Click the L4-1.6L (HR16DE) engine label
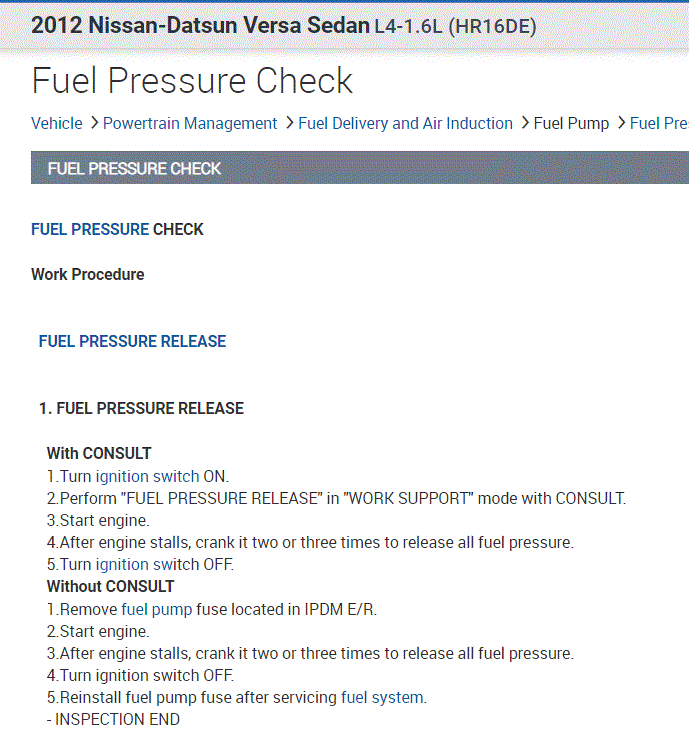This screenshot has height=741, width=689. pos(455,27)
